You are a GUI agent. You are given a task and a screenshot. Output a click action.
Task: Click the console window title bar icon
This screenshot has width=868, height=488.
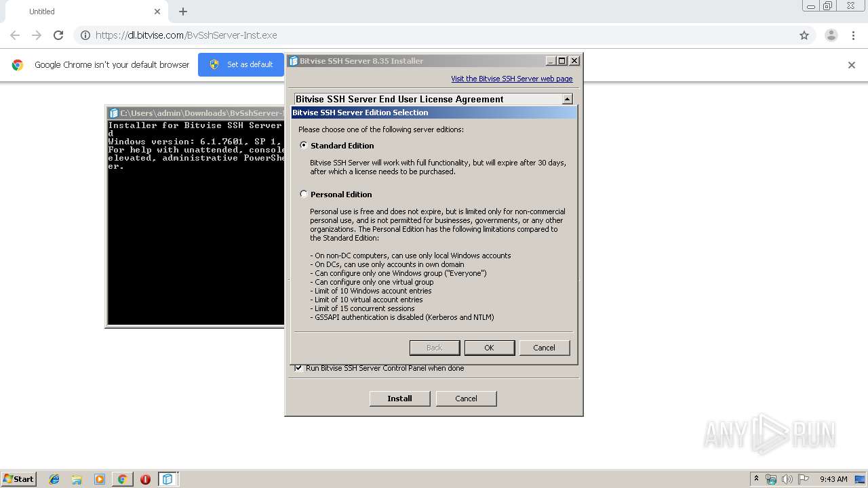pos(114,113)
